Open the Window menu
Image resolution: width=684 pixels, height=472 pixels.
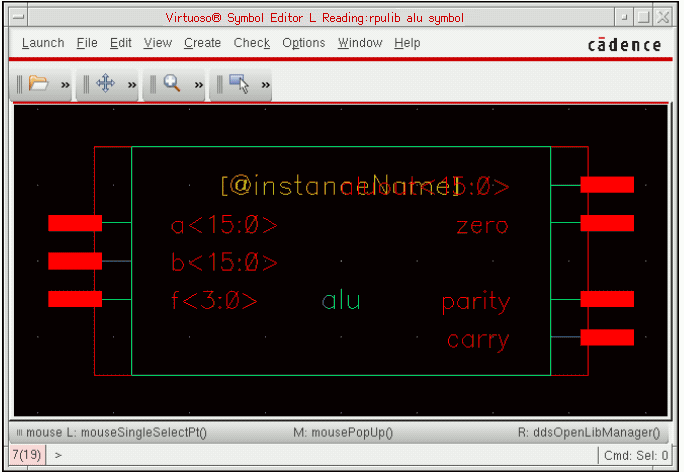(x=359, y=43)
